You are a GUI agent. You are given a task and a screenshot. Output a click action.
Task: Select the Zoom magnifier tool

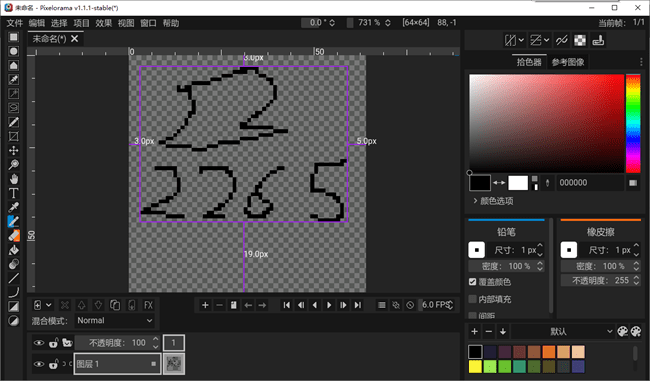13,165
